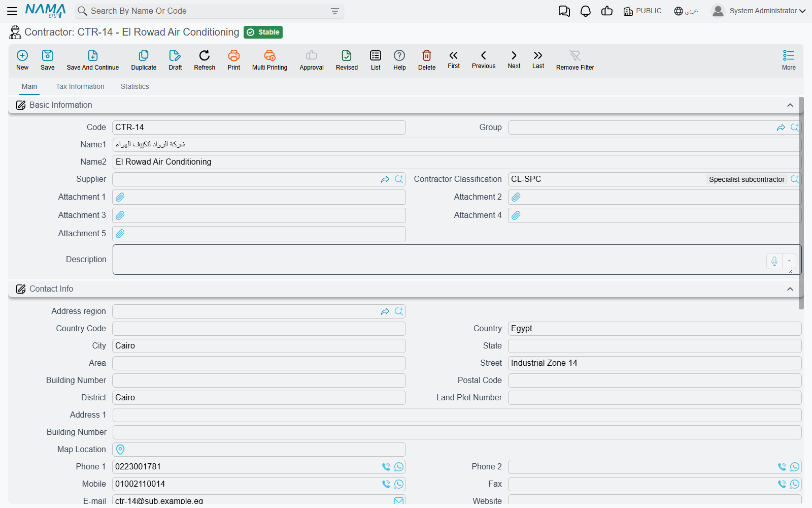Click the Approval toolbar icon
This screenshot has height=508, width=812.
point(312,60)
